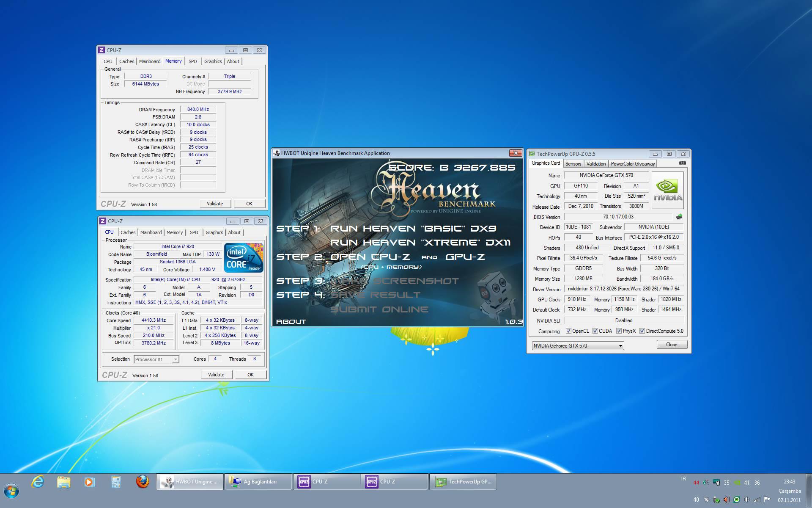812x508 pixels.
Task: Launch Firefox from the taskbar
Action: [143, 482]
